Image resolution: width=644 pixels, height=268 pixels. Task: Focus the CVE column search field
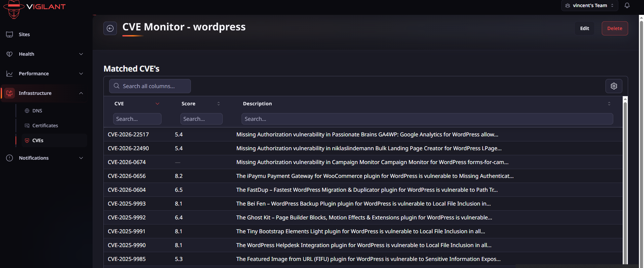[x=137, y=119]
